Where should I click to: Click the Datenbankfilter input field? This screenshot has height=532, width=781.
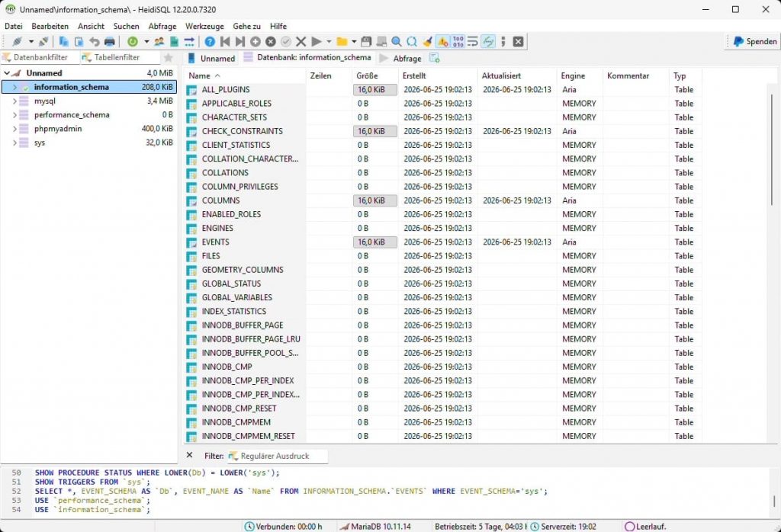(40, 58)
